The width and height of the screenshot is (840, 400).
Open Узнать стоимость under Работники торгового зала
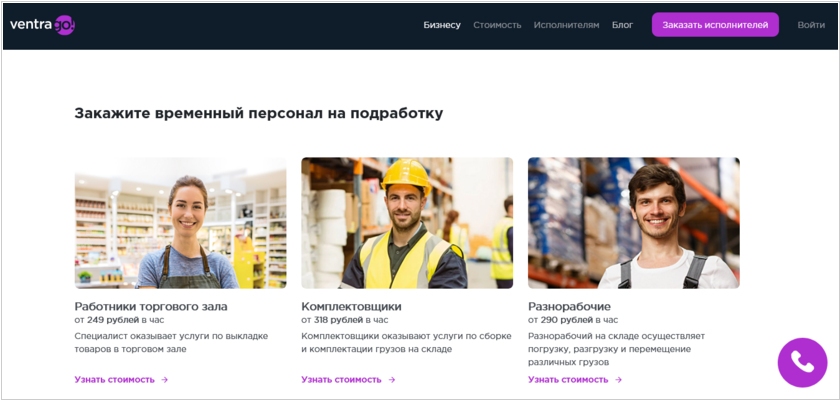point(114,380)
